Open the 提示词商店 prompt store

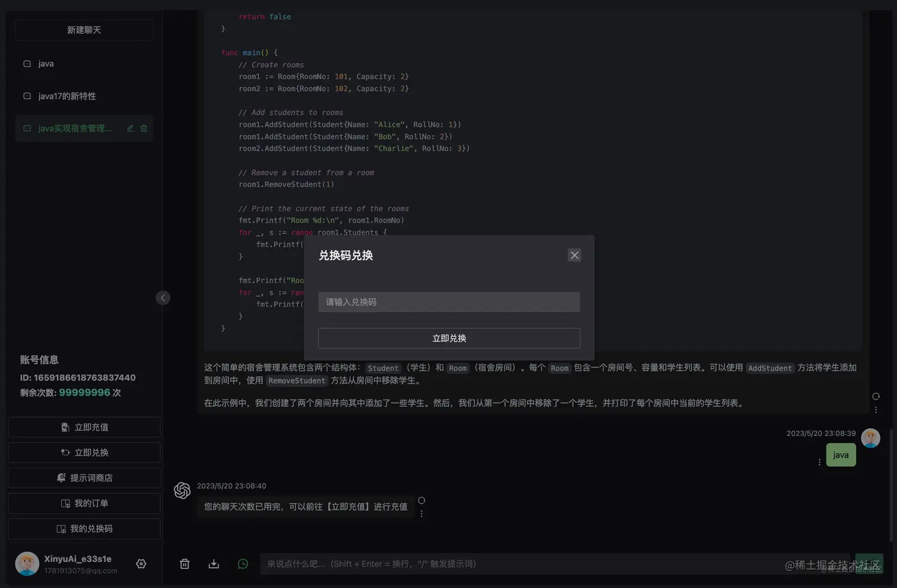84,478
